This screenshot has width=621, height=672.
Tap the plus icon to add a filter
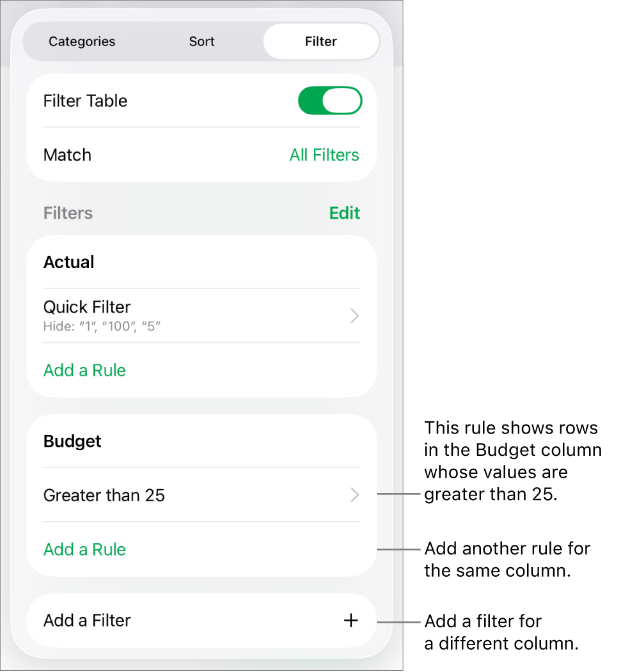click(350, 620)
